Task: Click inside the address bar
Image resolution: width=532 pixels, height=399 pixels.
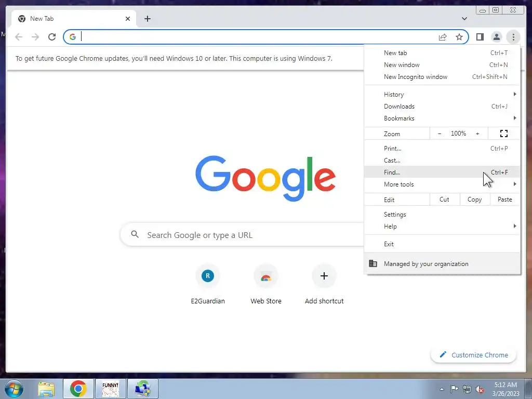Action: point(258,37)
